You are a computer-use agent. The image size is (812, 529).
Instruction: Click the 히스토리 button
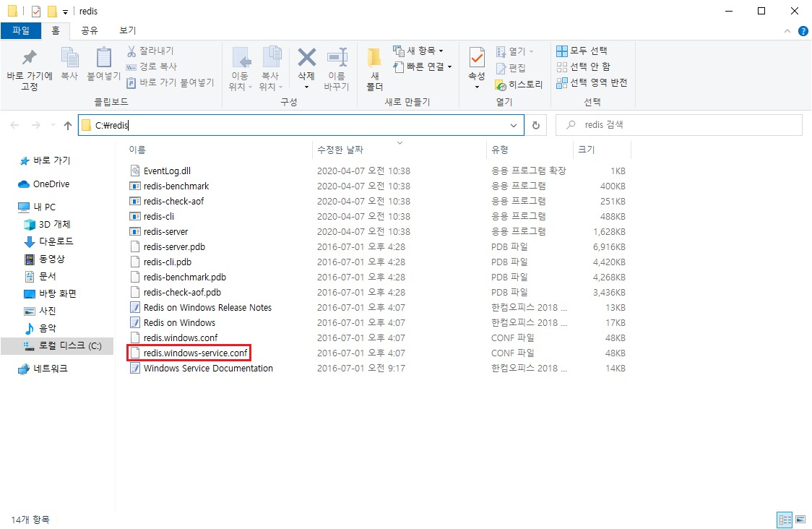519,85
